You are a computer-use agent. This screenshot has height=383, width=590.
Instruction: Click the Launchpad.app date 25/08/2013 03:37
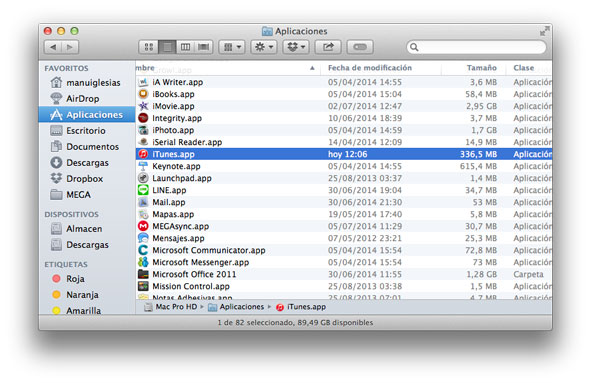365,178
